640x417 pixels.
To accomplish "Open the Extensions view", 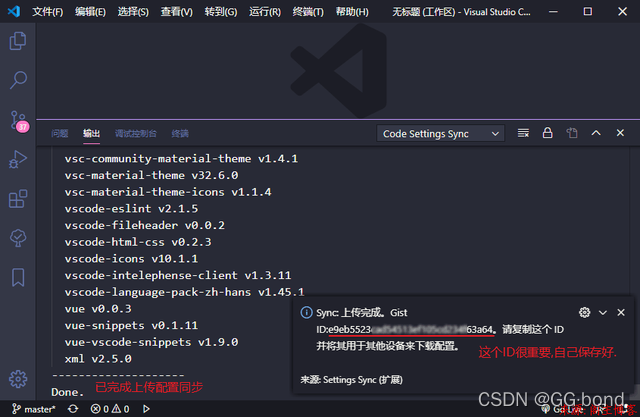I will click(x=18, y=199).
